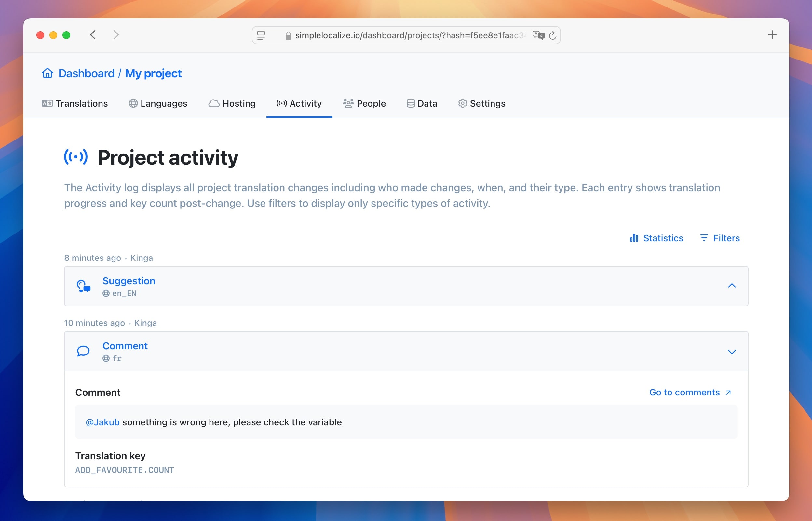Open Statistics view

pyautogui.click(x=656, y=238)
